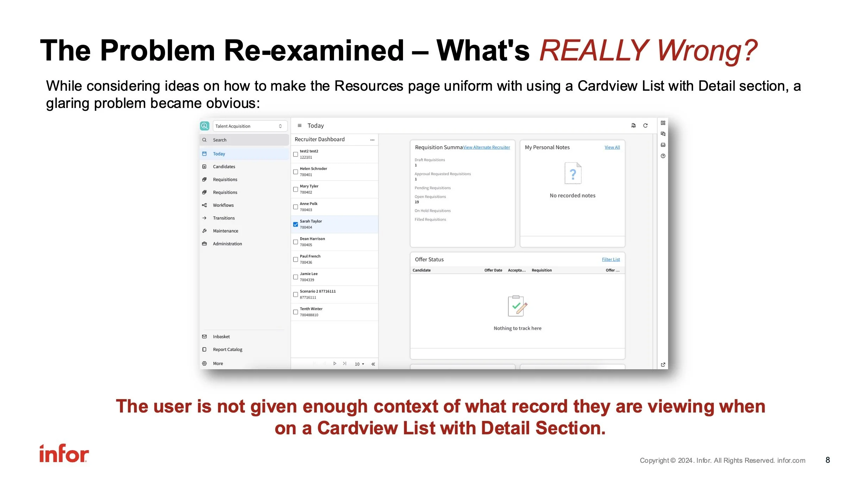Click the open-in-new-window icon at bottom right
This screenshot has width=868, height=486.
pyautogui.click(x=663, y=365)
